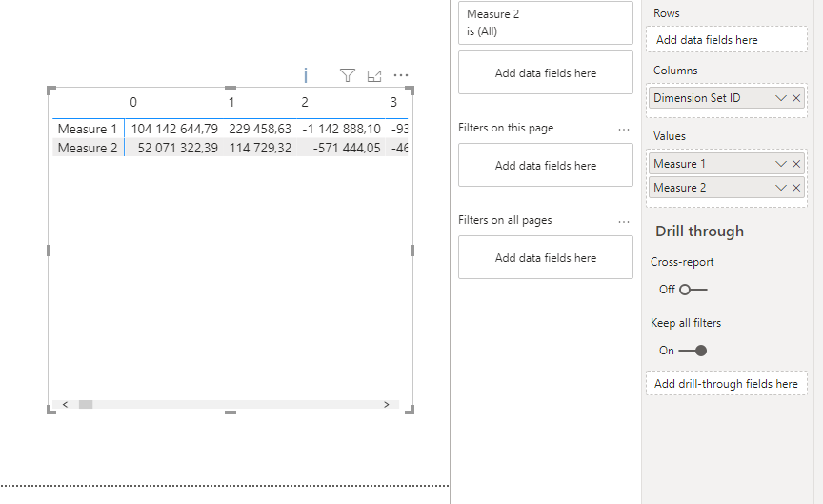Click Add data fields under Filters on this page
The width and height of the screenshot is (823, 504).
tap(546, 166)
